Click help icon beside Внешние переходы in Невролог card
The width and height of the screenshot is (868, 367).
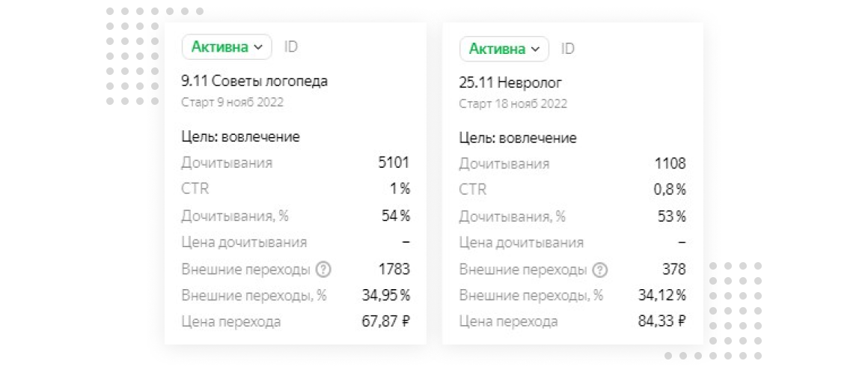(x=600, y=270)
